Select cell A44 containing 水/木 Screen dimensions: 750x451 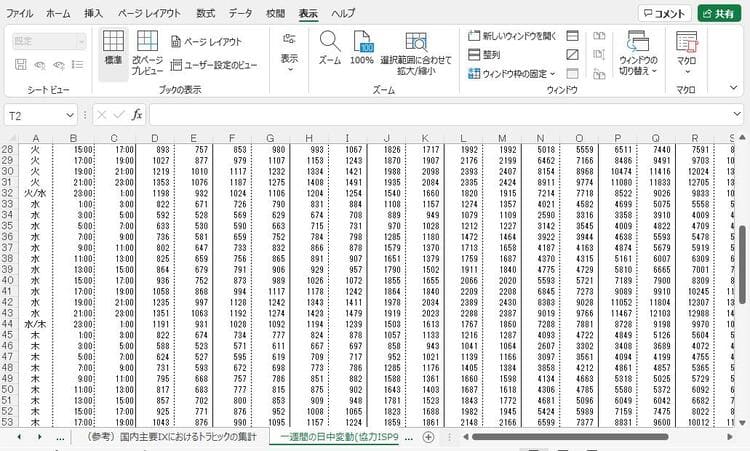(35, 324)
